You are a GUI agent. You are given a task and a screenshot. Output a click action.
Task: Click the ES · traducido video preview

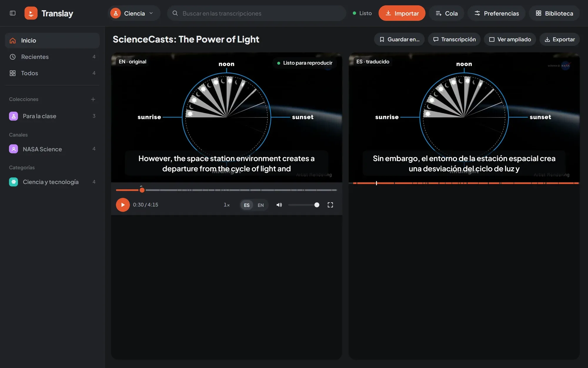[464, 117]
